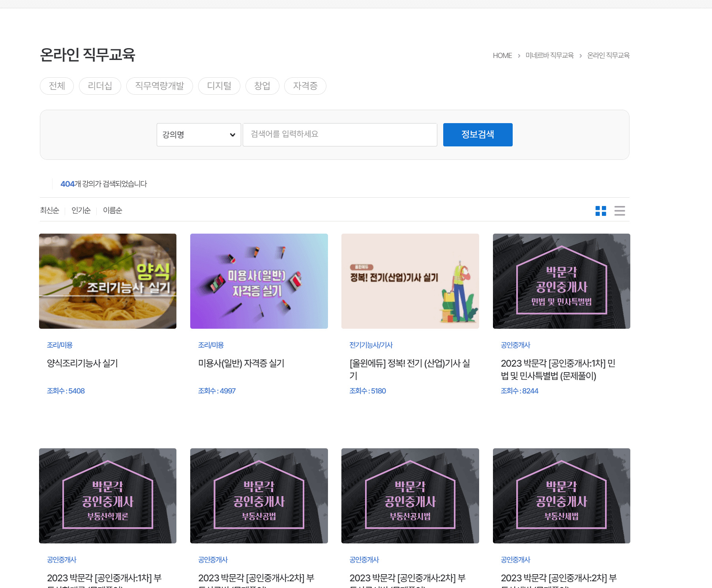Screen dimensions: 712x588
Task: Open the 강의명 search type dropdown
Action: (x=199, y=135)
